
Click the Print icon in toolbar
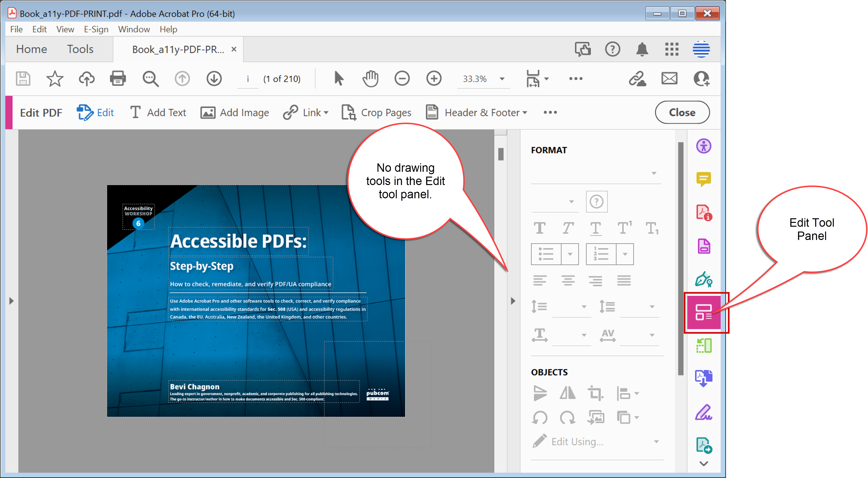(118, 79)
